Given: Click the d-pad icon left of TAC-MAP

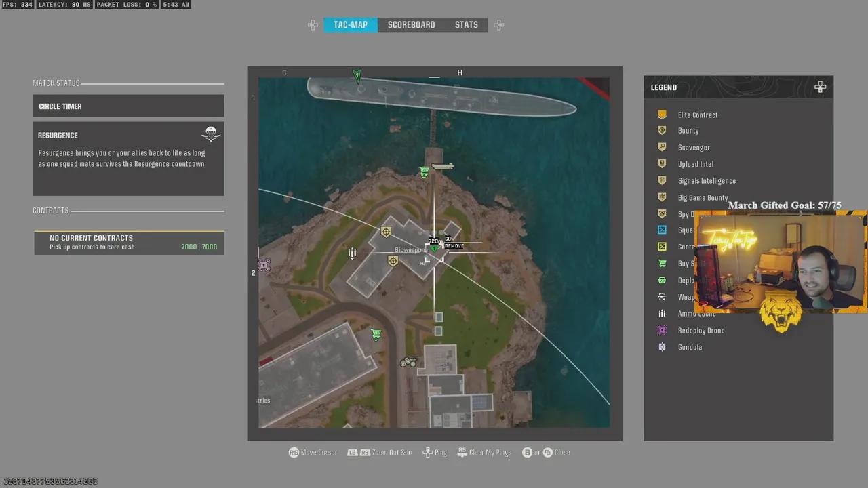Looking at the screenshot, I should pyautogui.click(x=313, y=25).
